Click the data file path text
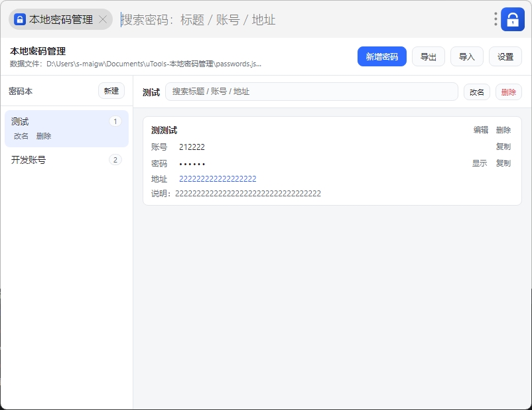This screenshot has height=410, width=532. click(x=135, y=64)
